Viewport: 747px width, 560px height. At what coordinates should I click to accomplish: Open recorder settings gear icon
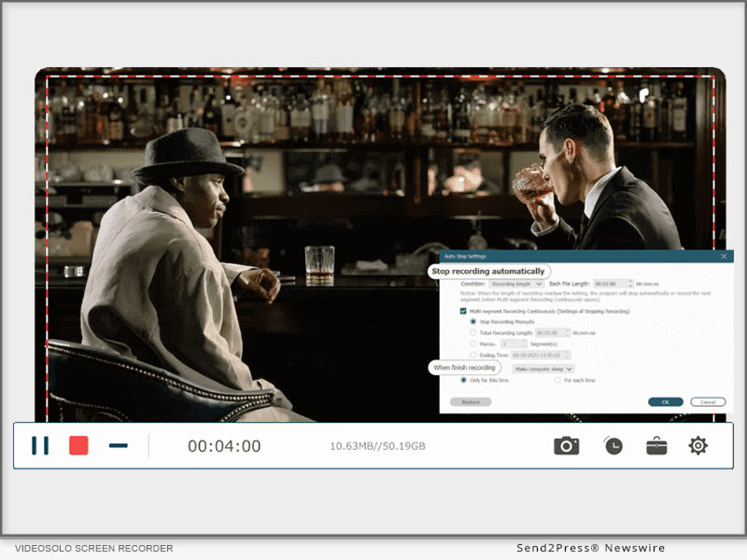pyautogui.click(x=698, y=446)
